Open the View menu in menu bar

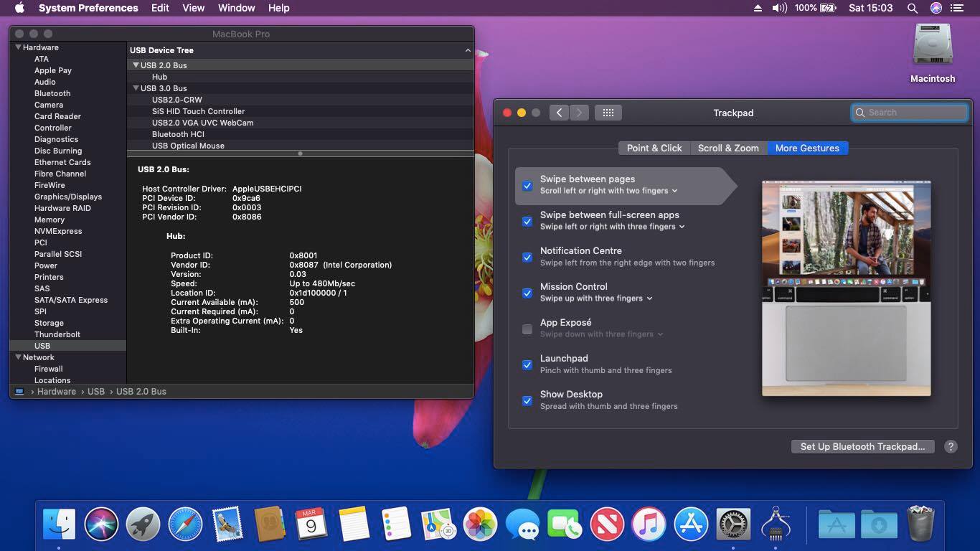tap(193, 8)
